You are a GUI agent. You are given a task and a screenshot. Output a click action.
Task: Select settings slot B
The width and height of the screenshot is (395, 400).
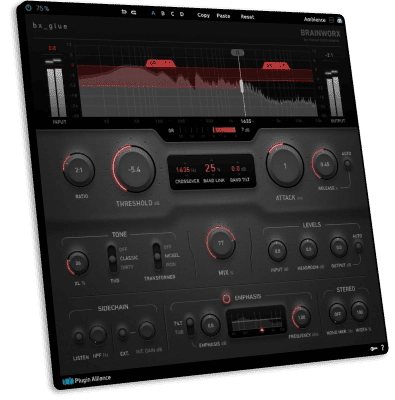(163, 14)
